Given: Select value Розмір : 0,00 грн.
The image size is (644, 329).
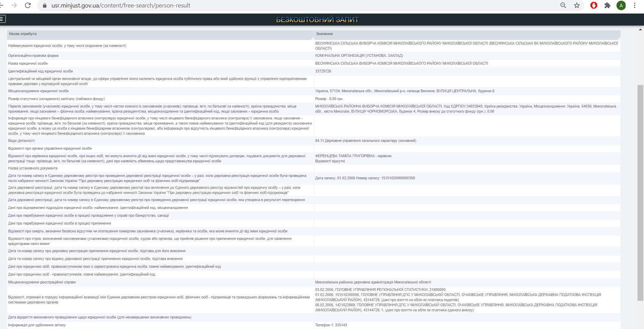Looking at the screenshot, I should pyautogui.click(x=329, y=99).
